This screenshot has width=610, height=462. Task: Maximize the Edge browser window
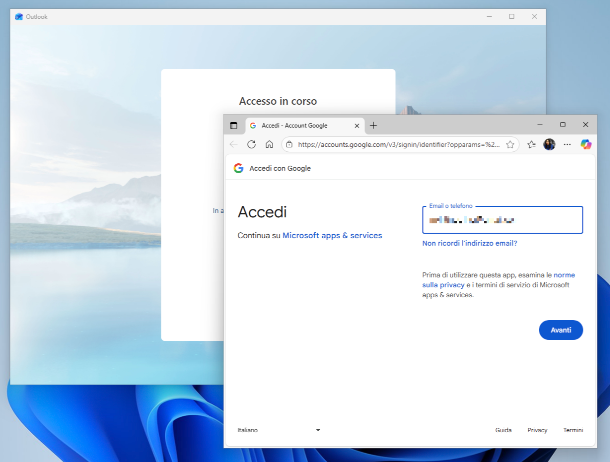(563, 124)
